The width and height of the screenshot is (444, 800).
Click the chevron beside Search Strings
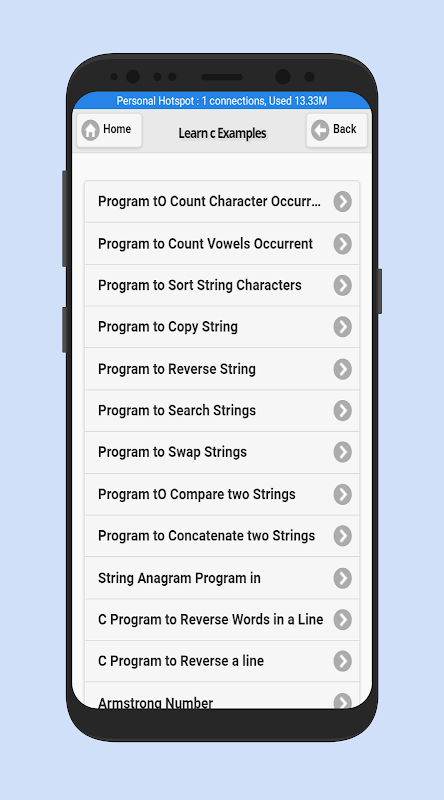coord(343,411)
